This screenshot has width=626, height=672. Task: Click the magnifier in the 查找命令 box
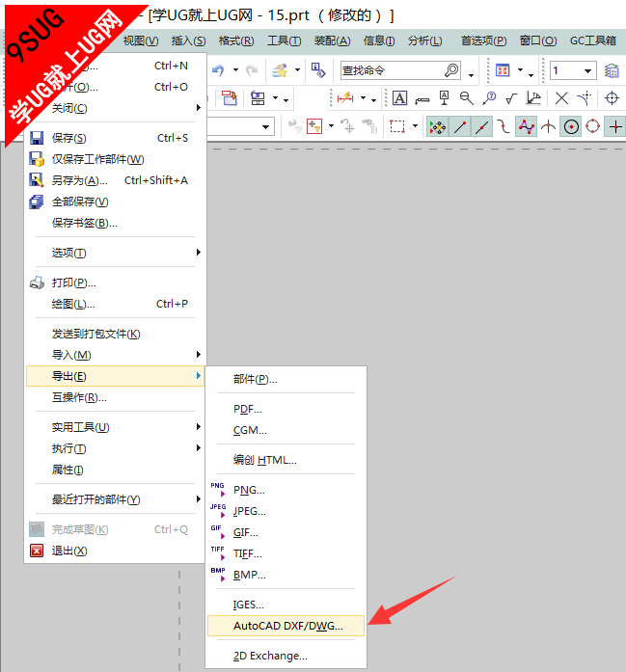pyautogui.click(x=451, y=70)
